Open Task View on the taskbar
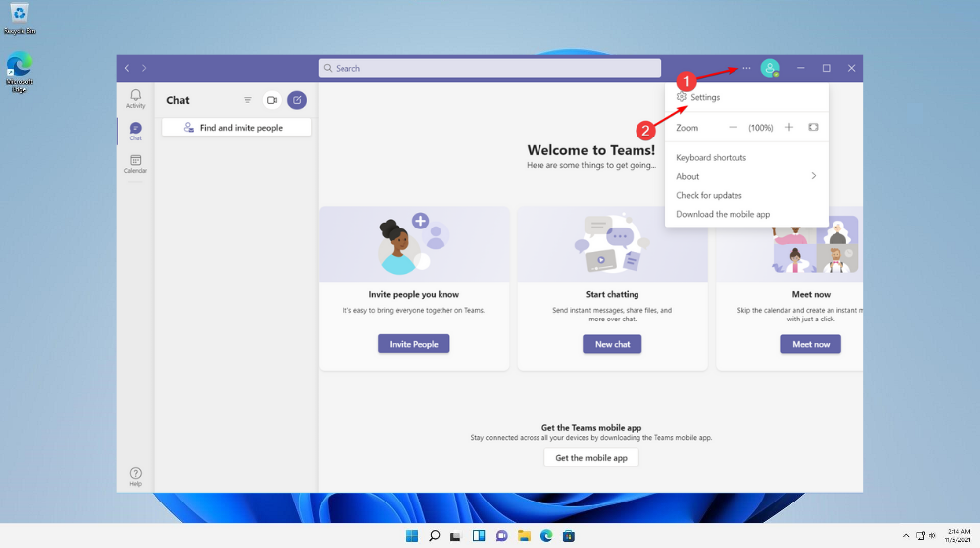This screenshot has width=980, height=548. pyautogui.click(x=456, y=536)
